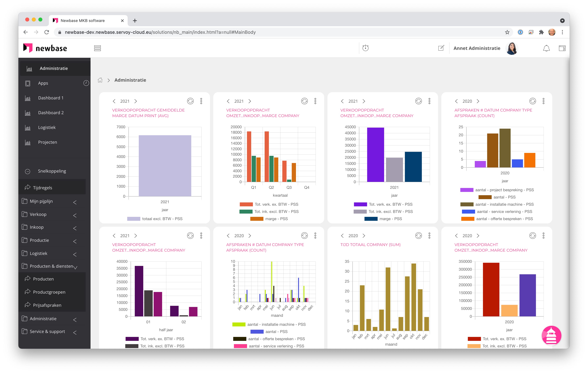Toggle the hamburger menu icon
The height and width of the screenshot is (373, 588).
tap(97, 48)
